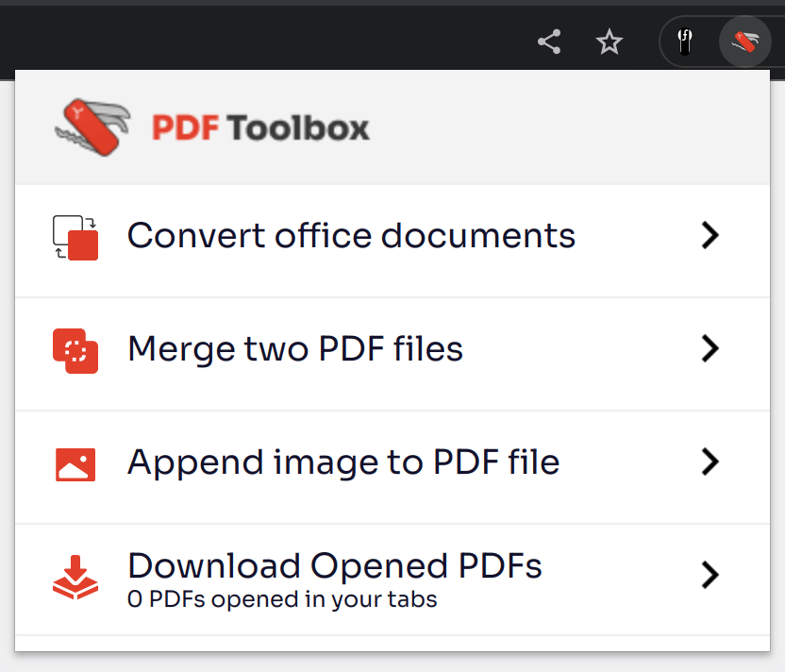Click the PDF Toolbox title text

(x=261, y=126)
